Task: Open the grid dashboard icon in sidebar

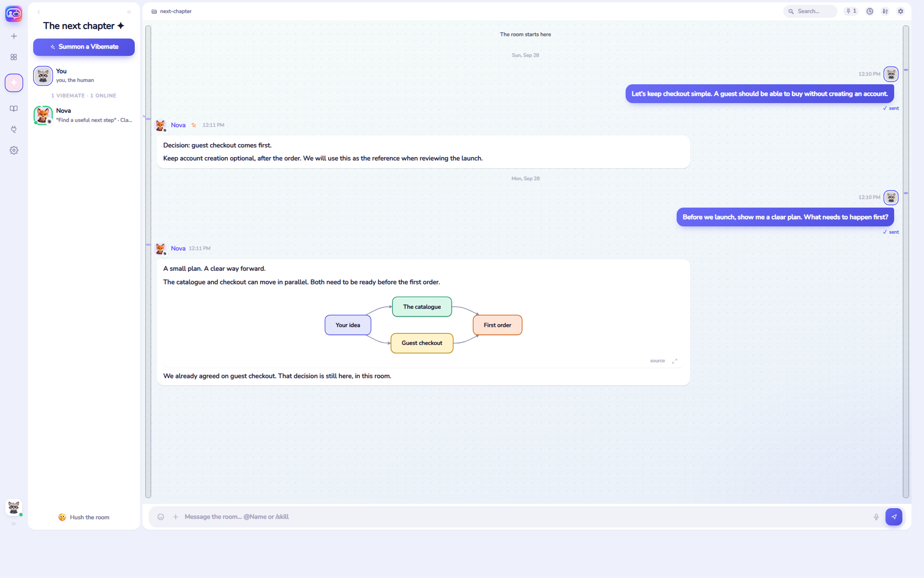Action: point(14,57)
